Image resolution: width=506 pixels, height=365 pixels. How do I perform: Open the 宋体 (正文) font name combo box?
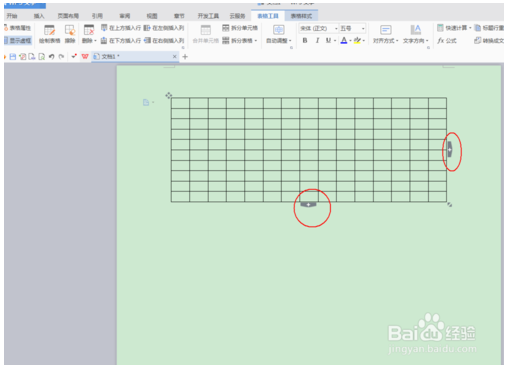(318, 29)
